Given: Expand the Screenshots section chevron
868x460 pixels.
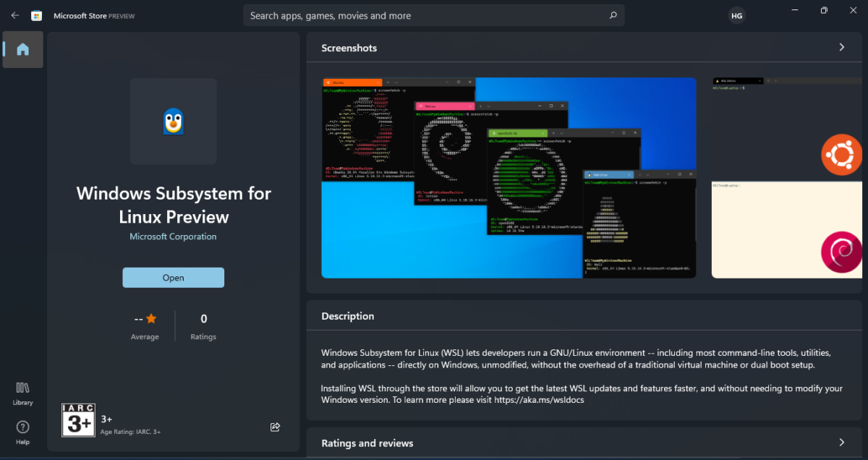Looking at the screenshot, I should click(841, 47).
